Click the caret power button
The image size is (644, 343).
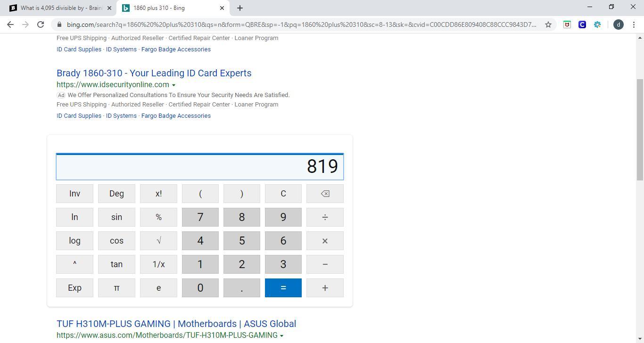74,264
